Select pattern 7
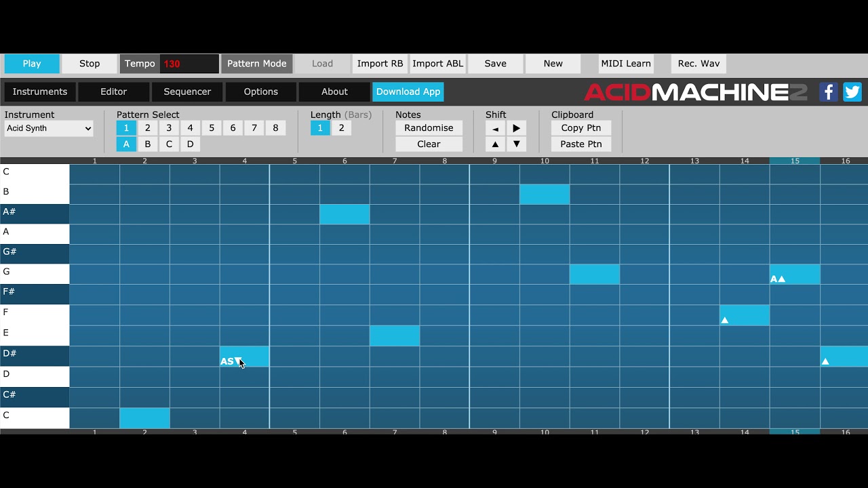The height and width of the screenshot is (488, 868). 254,128
